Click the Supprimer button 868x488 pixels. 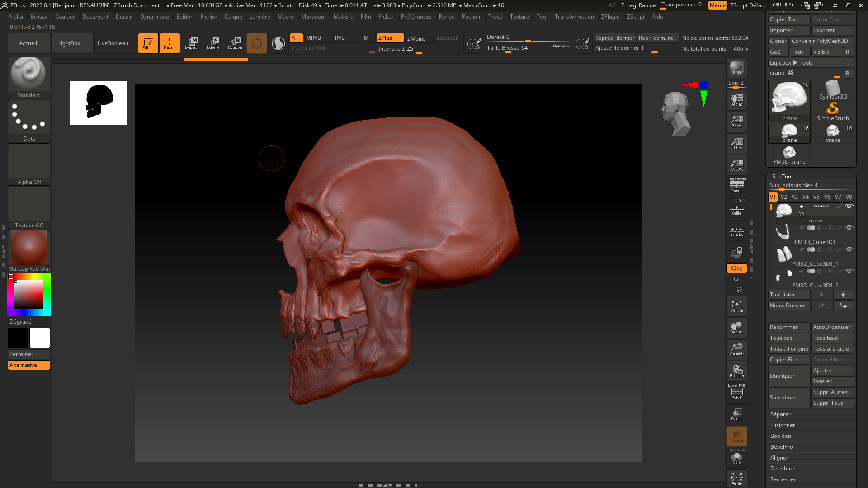pyautogui.click(x=789, y=398)
